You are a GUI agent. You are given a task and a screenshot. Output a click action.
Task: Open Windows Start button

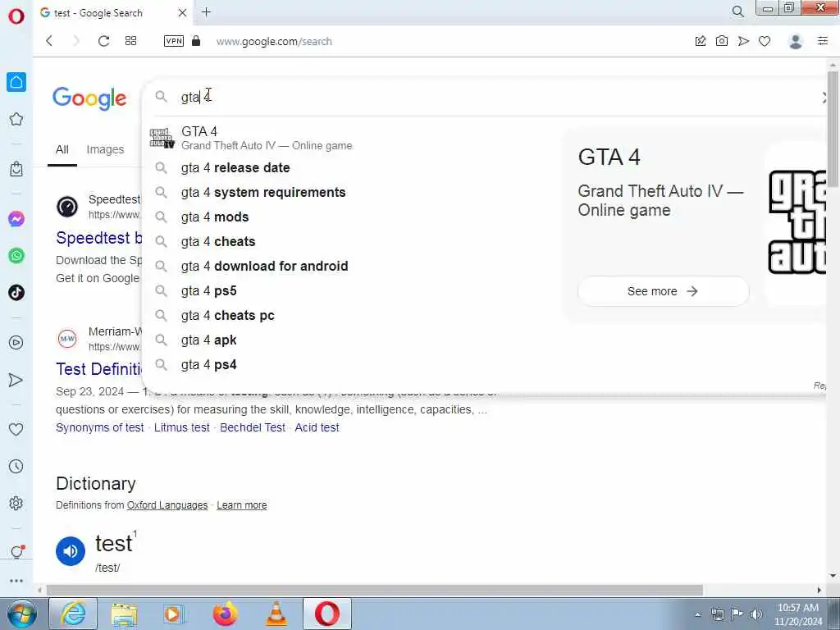(21, 614)
